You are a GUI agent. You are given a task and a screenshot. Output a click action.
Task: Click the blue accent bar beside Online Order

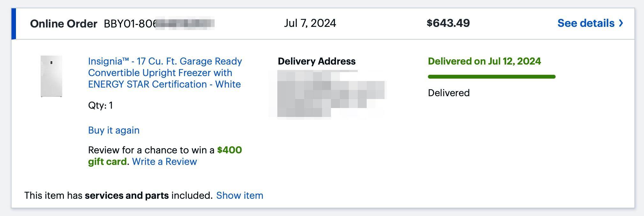pyautogui.click(x=14, y=24)
